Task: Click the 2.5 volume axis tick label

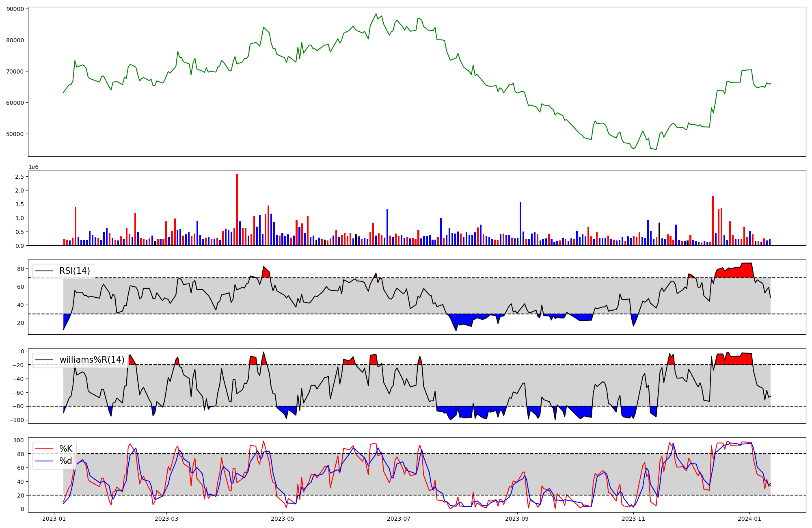Action: point(19,177)
